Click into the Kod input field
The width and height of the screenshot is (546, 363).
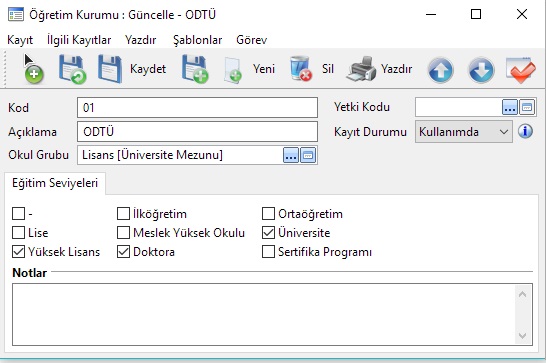pos(197,108)
